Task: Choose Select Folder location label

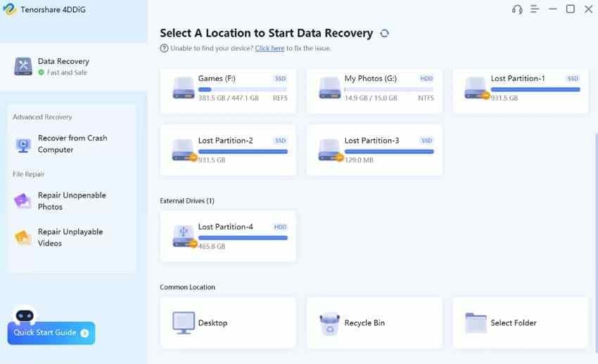Action: pyautogui.click(x=514, y=323)
